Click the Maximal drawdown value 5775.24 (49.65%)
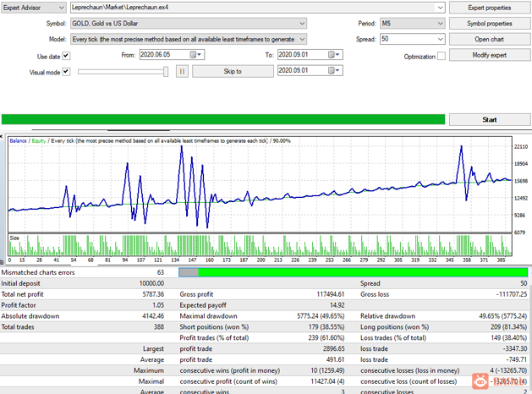This screenshot has width=532, height=394. [x=321, y=316]
